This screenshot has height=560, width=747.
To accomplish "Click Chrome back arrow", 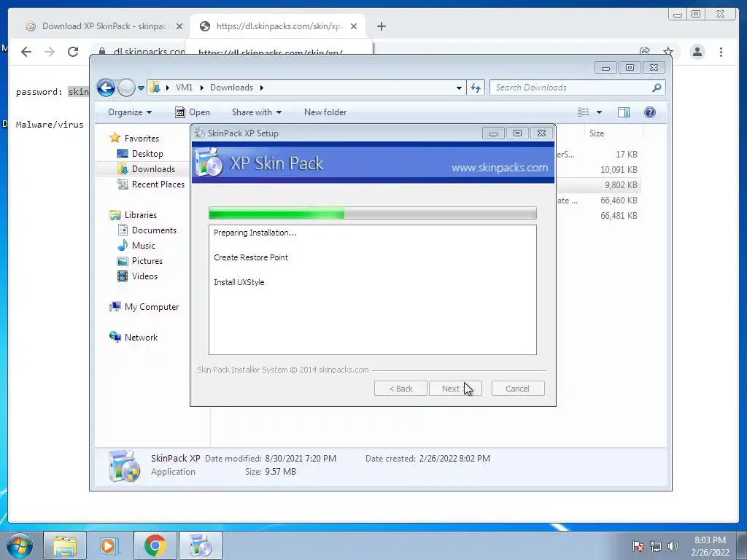I will click(x=26, y=52).
